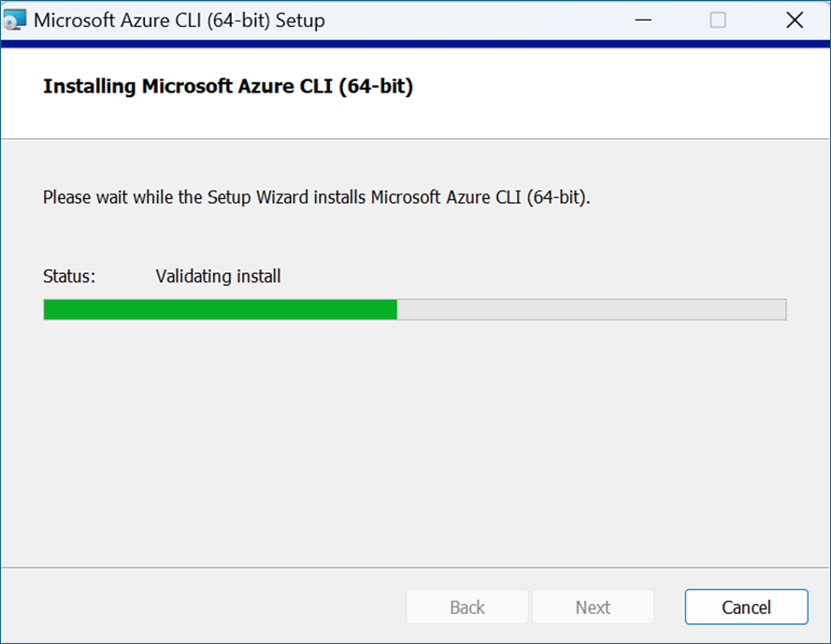Click the gray unfilled portion of progress bar

click(x=592, y=309)
